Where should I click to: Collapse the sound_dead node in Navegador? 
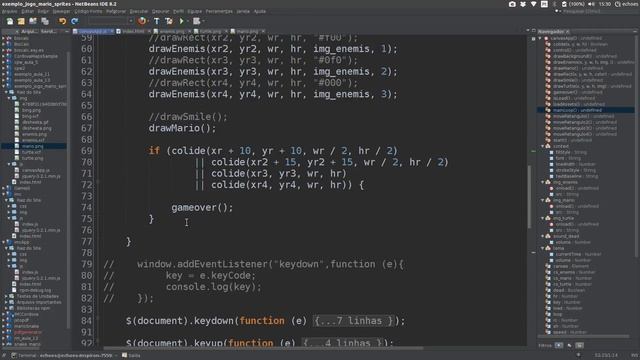coord(543,236)
